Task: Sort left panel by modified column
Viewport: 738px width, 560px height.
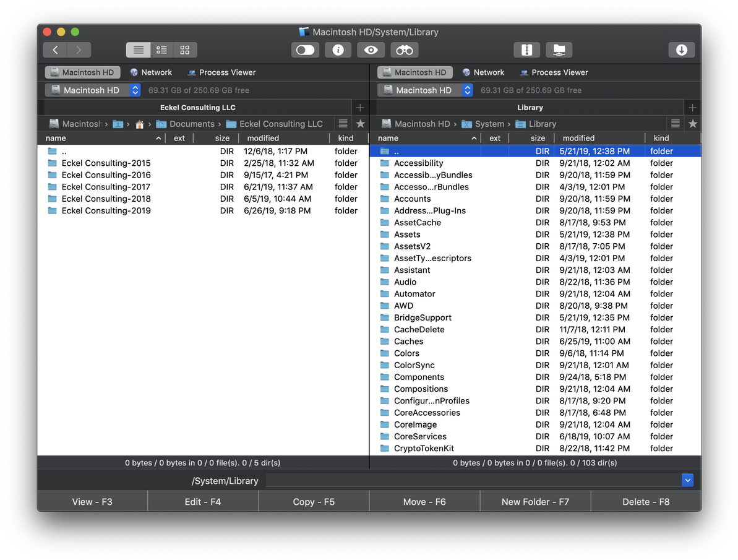Action: pos(285,138)
